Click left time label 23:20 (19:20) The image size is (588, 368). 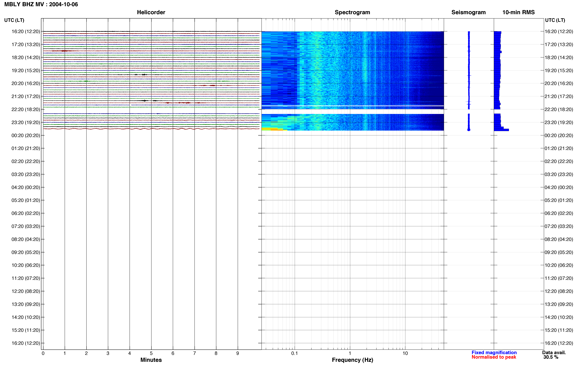(26, 122)
